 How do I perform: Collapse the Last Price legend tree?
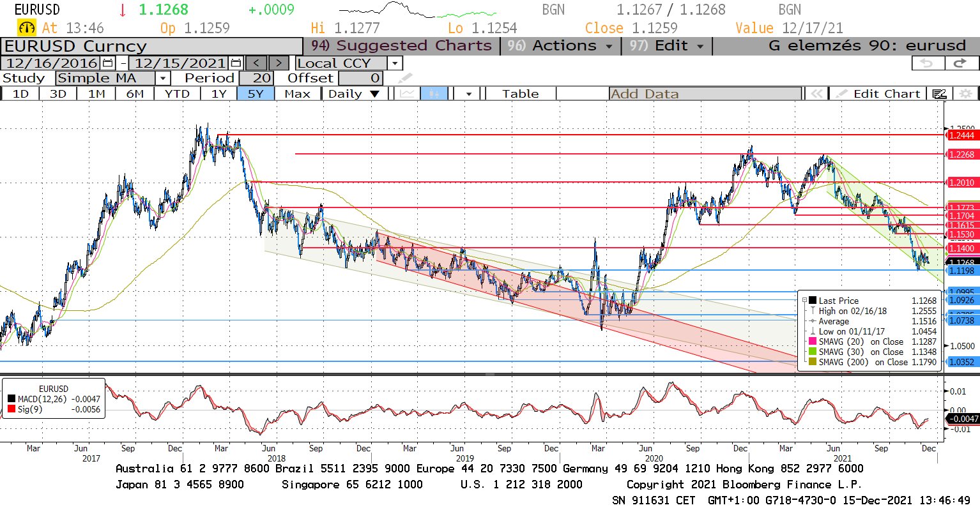[x=805, y=300]
